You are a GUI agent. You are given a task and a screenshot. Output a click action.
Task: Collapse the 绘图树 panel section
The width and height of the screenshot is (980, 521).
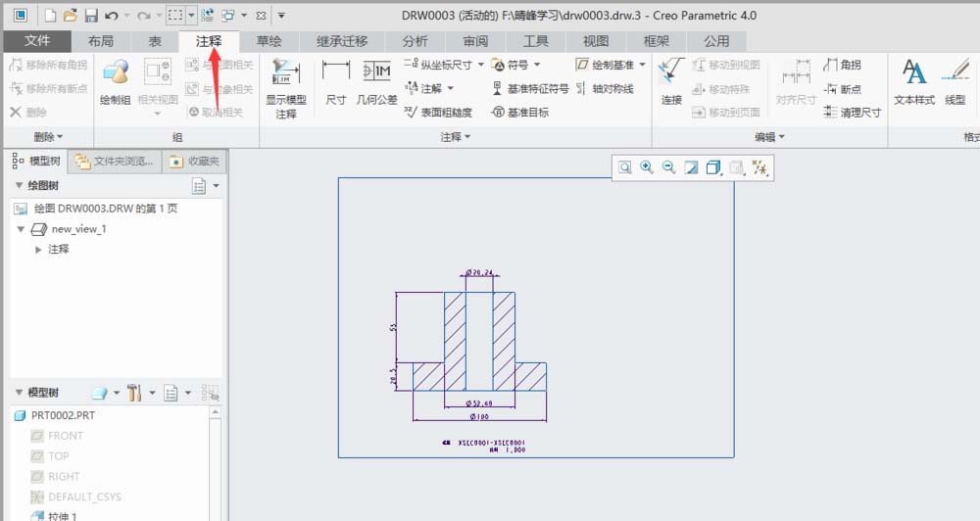coord(19,185)
